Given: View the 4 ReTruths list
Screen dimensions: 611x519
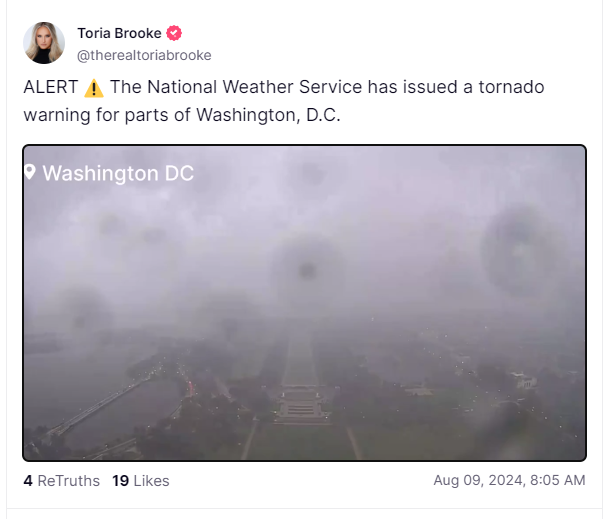Looking at the screenshot, I should tap(62, 480).
